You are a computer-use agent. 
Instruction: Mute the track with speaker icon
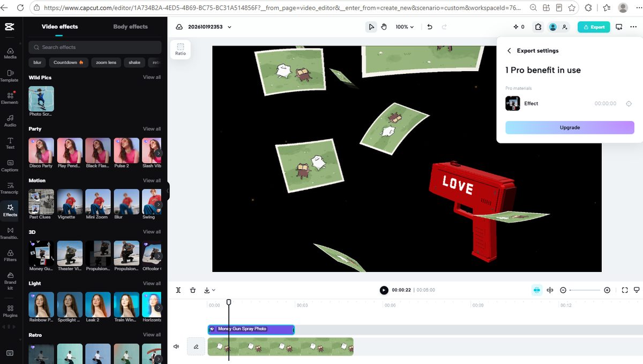pyautogui.click(x=176, y=346)
